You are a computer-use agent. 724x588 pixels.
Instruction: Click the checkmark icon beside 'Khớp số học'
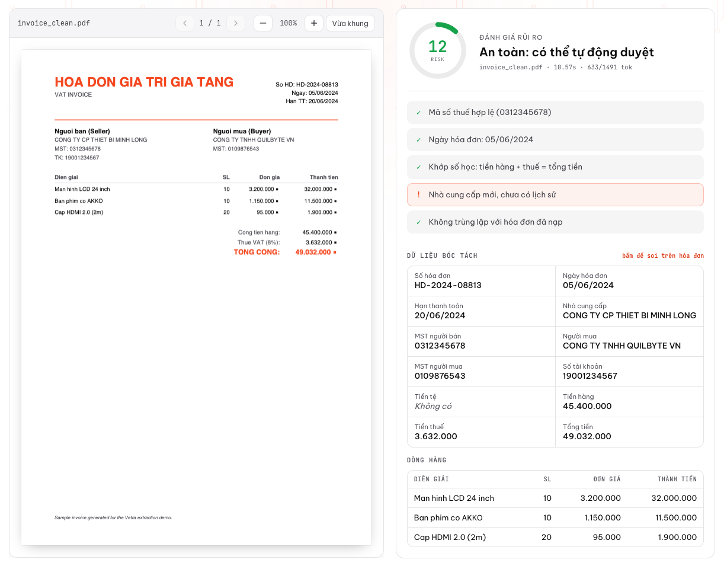[418, 167]
